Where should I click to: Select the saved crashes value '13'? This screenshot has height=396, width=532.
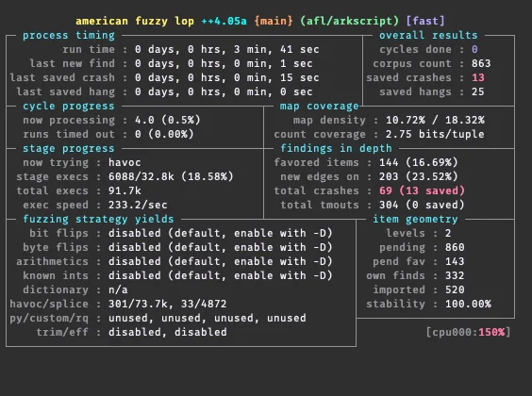pyautogui.click(x=477, y=77)
